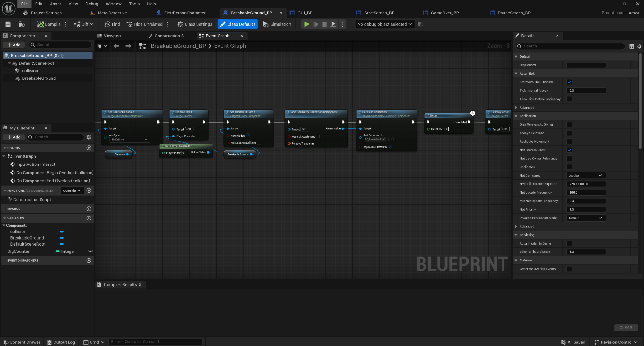
Task: Disable the Net Load on Client checkbox
Action: 569,150
